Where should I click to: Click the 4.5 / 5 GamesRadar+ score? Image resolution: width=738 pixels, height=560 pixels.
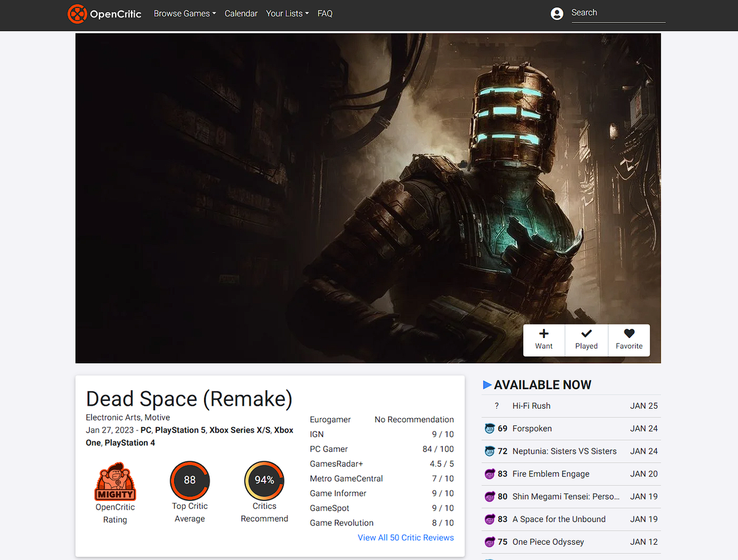[x=442, y=463]
